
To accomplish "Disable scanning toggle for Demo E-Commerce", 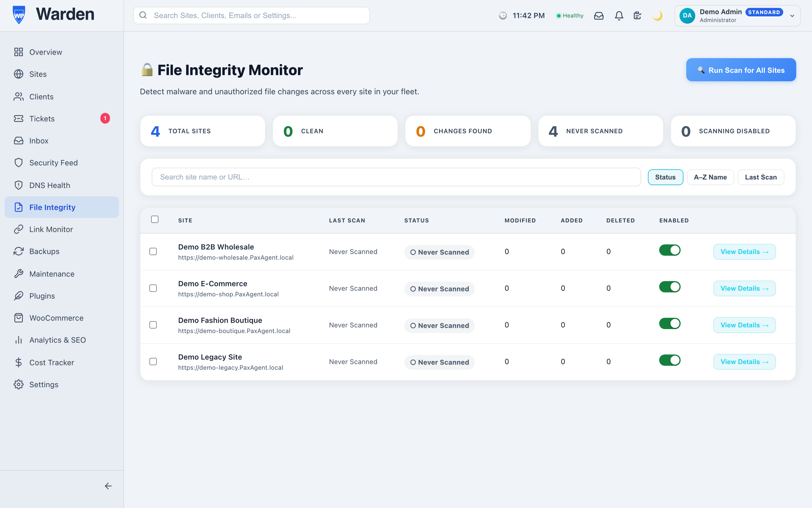I will [x=669, y=287].
